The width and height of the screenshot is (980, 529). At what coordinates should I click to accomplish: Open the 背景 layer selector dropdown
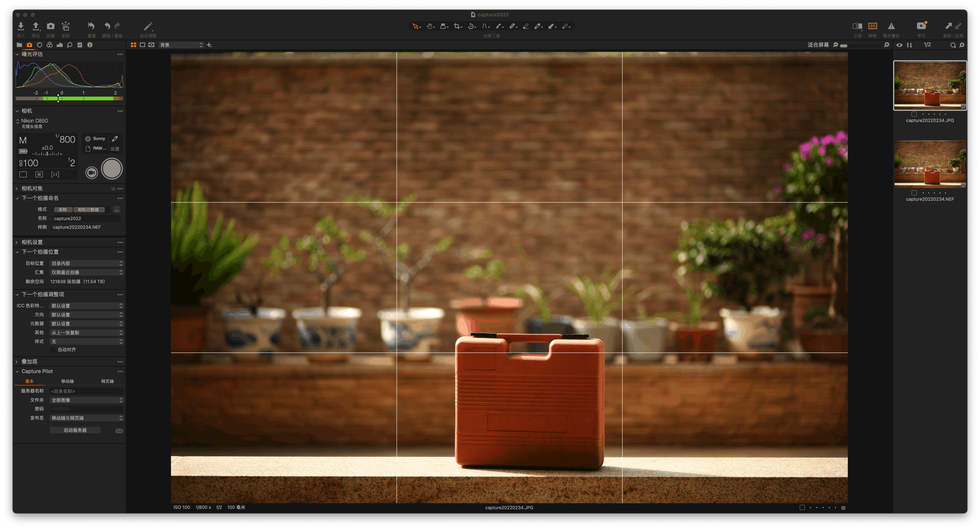[x=181, y=45]
